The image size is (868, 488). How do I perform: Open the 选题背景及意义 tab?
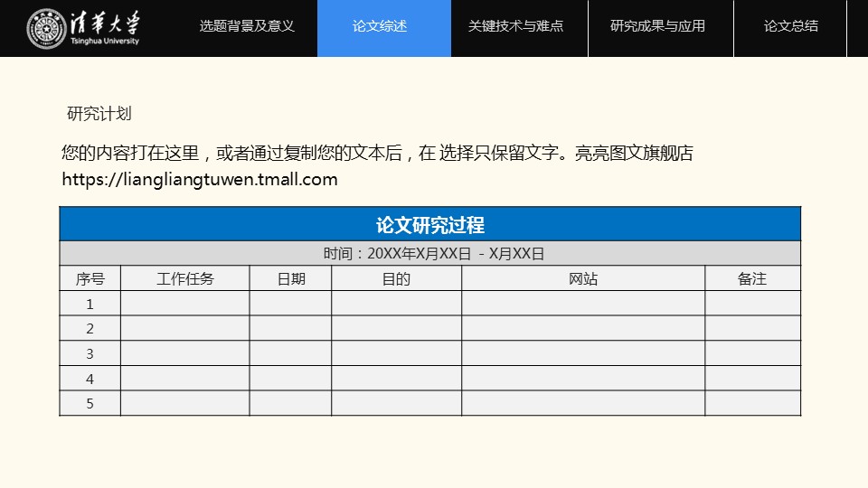coord(247,26)
